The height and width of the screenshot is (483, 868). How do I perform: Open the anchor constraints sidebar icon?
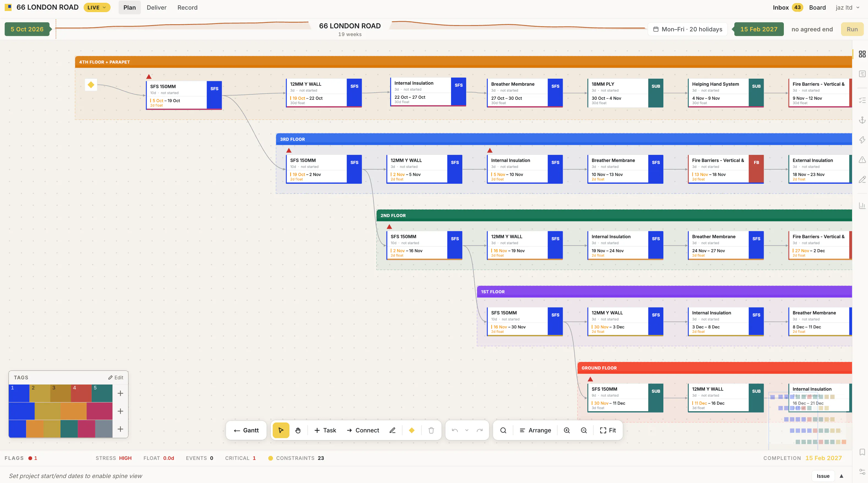(862, 120)
